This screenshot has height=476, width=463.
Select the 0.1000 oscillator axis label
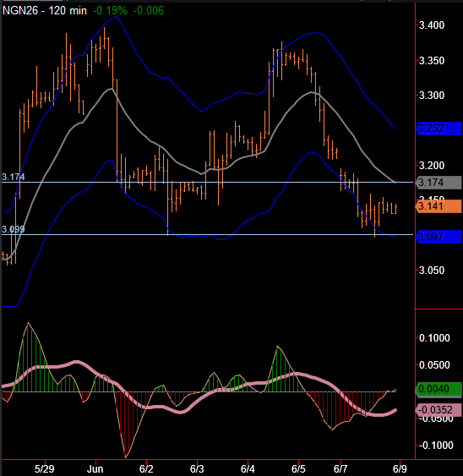(434, 338)
